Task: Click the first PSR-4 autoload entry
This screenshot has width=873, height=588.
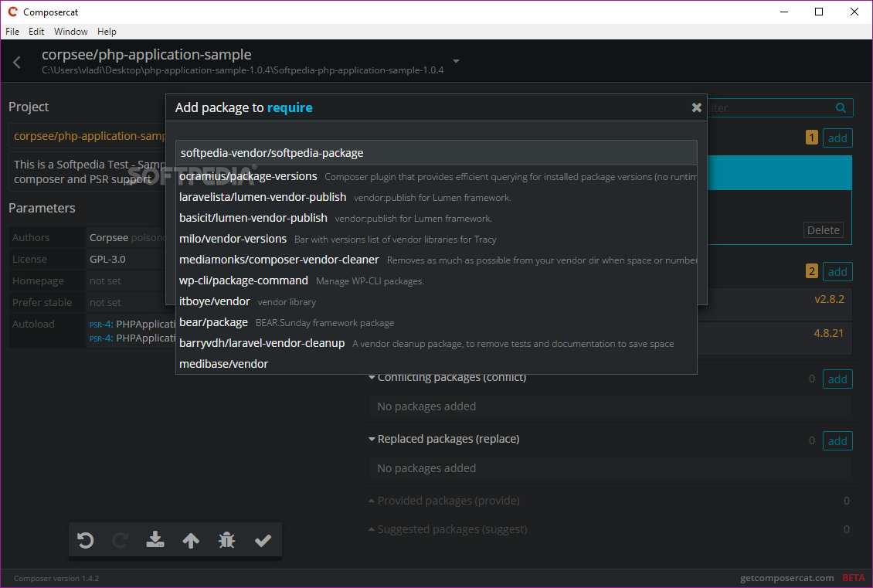Action: click(133, 324)
